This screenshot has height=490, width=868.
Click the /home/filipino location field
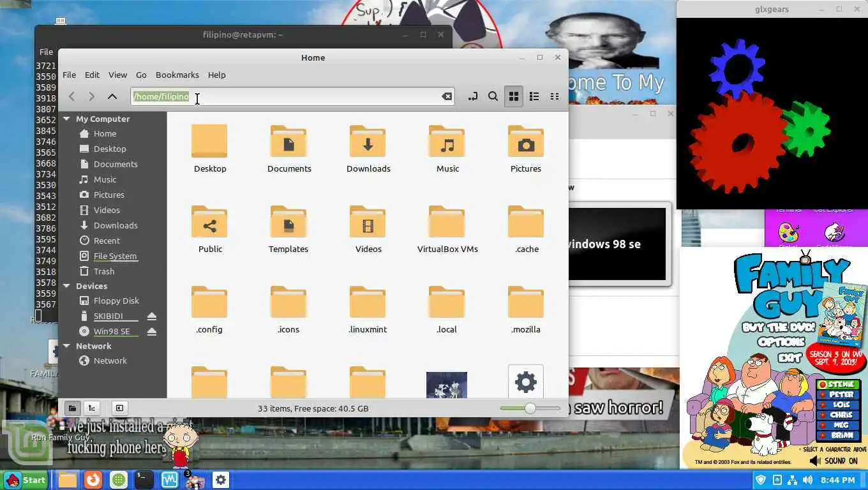coord(292,96)
